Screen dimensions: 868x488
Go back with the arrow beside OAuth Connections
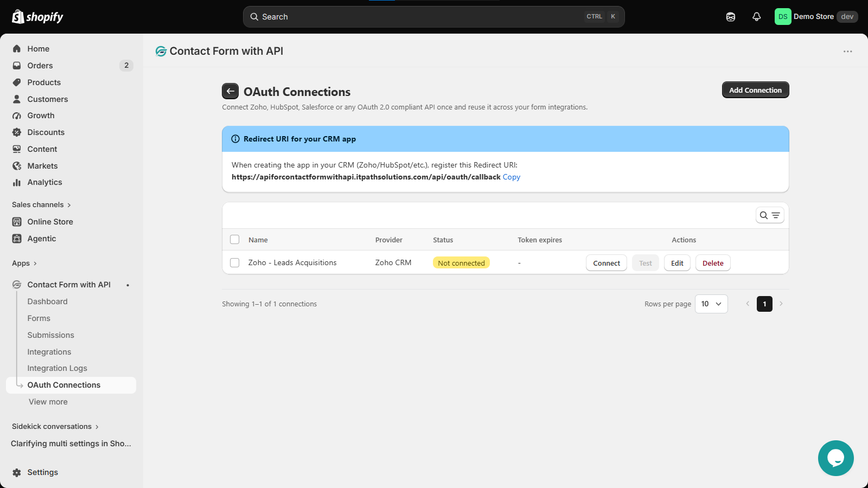click(x=230, y=91)
